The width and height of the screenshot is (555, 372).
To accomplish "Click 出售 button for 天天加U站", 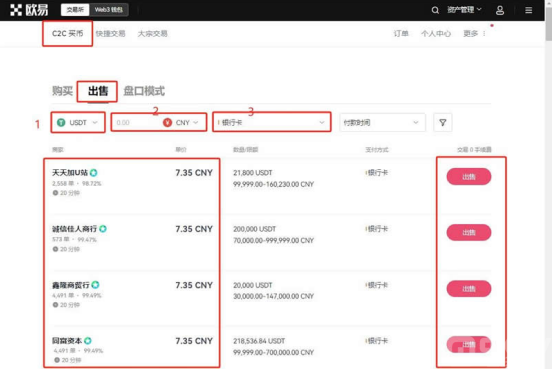I will (469, 177).
